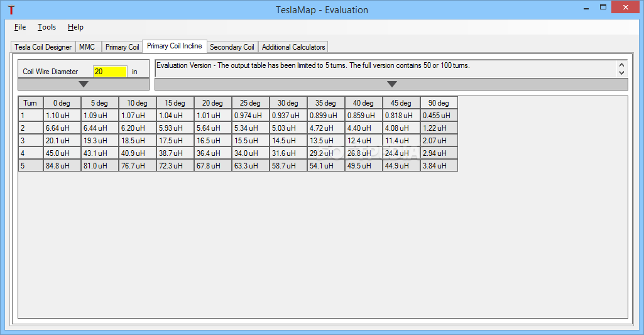The image size is (644, 335).
Task: Click the 90 deg column header
Action: (x=439, y=102)
